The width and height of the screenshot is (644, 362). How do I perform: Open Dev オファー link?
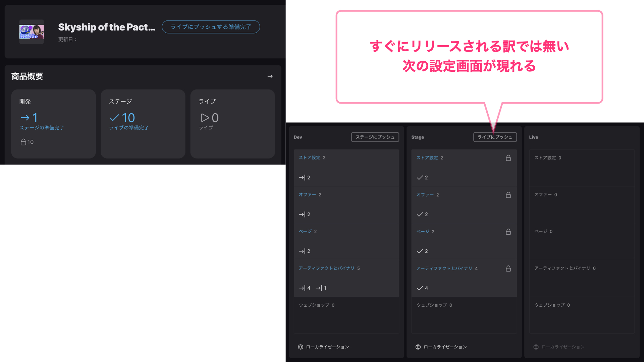click(307, 194)
